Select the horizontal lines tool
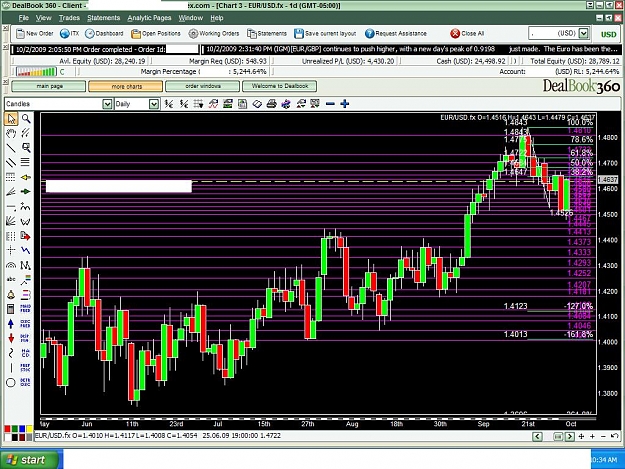The image size is (625, 469). [x=25, y=162]
